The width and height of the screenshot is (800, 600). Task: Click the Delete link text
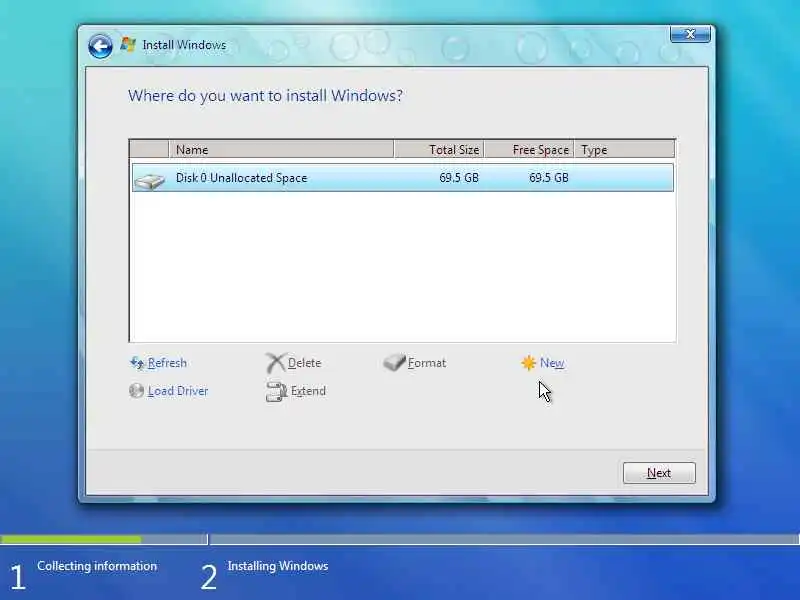[x=305, y=363]
